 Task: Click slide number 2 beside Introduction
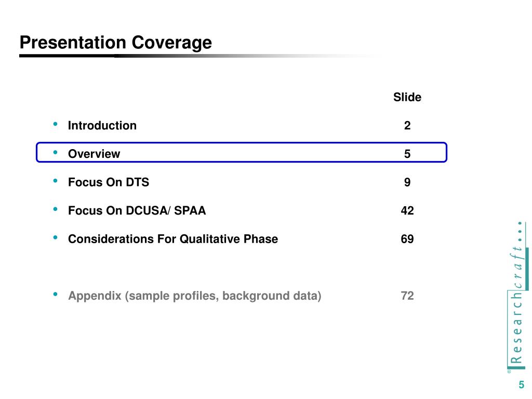point(407,126)
